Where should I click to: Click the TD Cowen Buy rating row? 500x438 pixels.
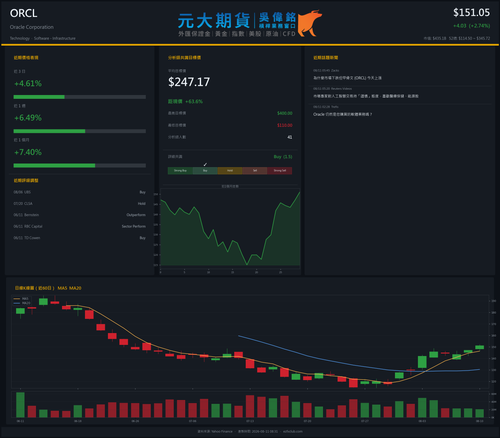click(x=80, y=238)
